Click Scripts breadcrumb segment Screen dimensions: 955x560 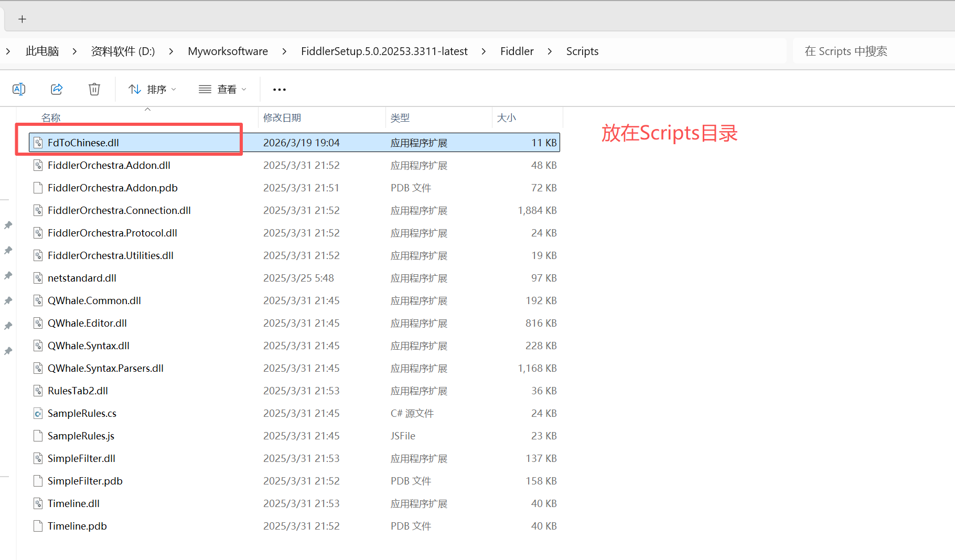click(582, 51)
